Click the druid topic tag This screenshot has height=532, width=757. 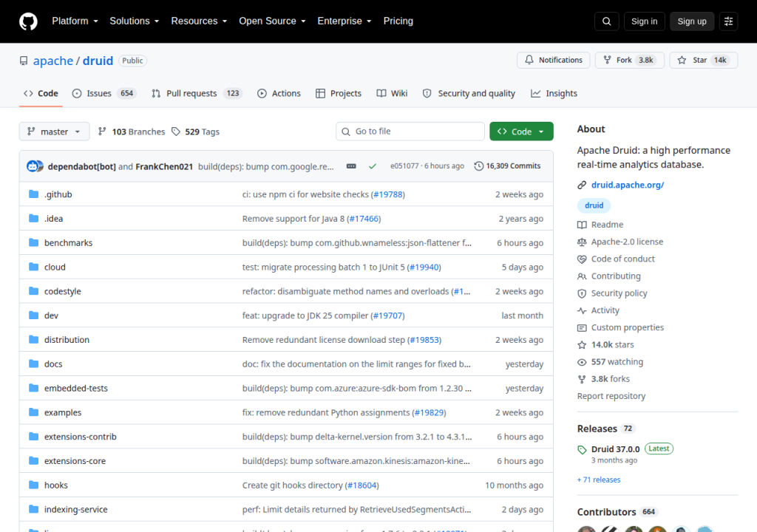tap(594, 205)
